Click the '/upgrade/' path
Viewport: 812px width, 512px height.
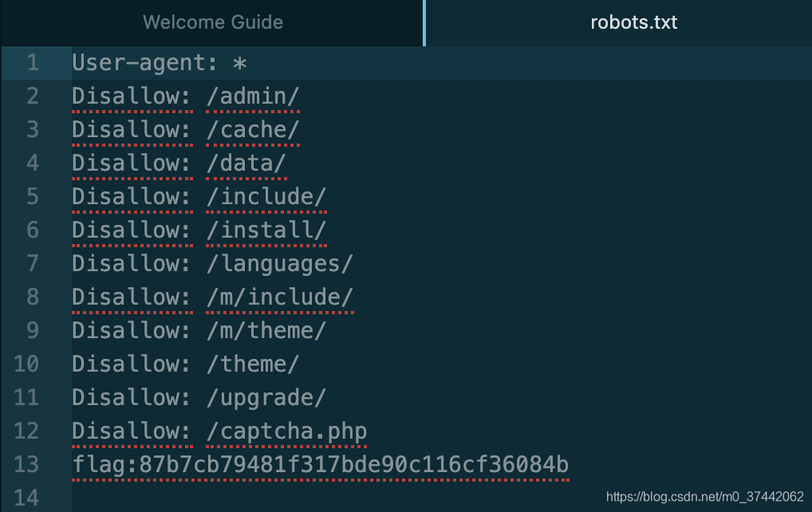tap(266, 398)
